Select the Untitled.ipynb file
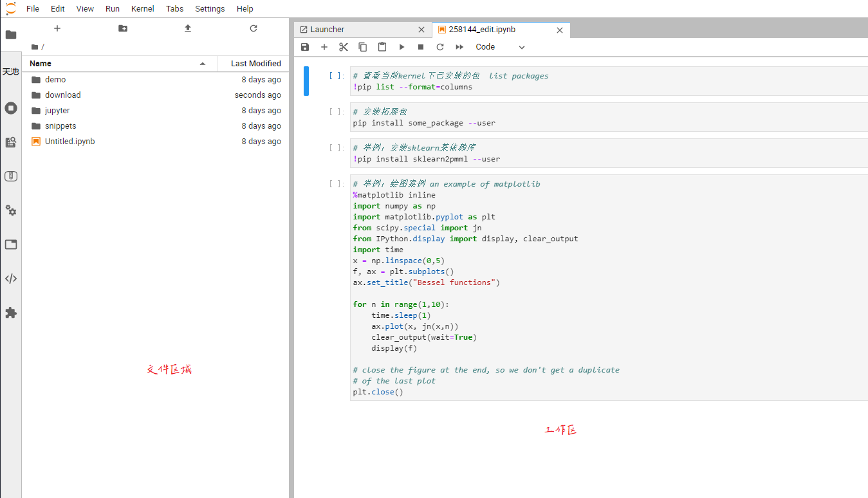Viewport: 868px width, 498px height. pos(155,142)
